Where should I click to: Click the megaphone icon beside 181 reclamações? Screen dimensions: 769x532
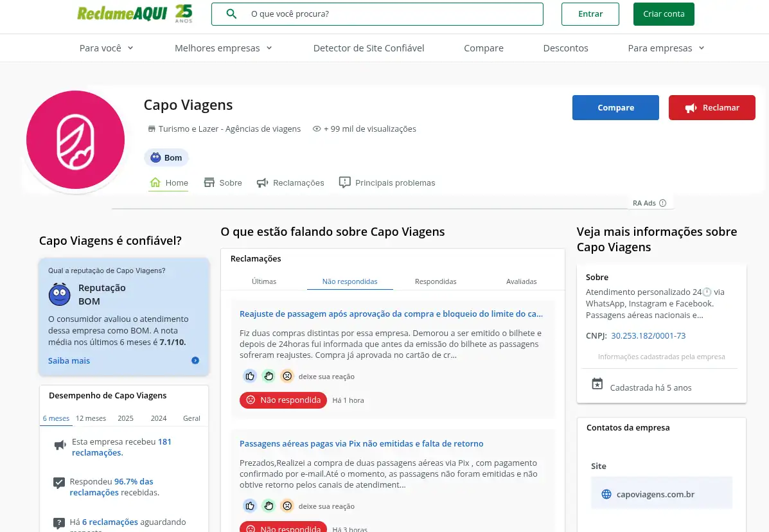point(60,445)
